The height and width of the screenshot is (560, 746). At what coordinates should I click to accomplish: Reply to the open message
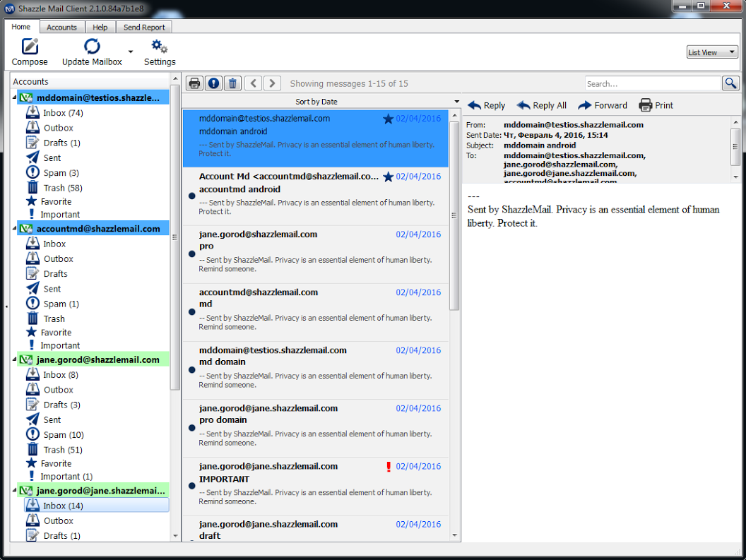click(x=486, y=106)
